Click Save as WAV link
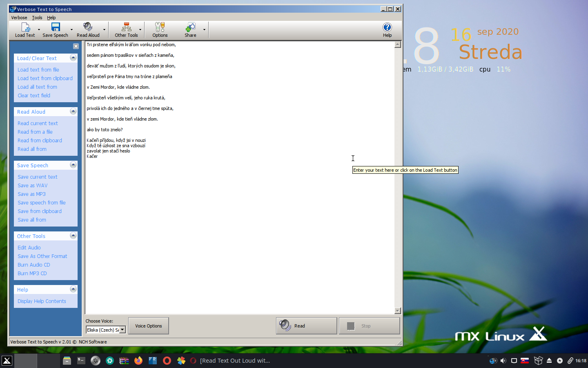The image size is (588, 368). pyautogui.click(x=32, y=186)
